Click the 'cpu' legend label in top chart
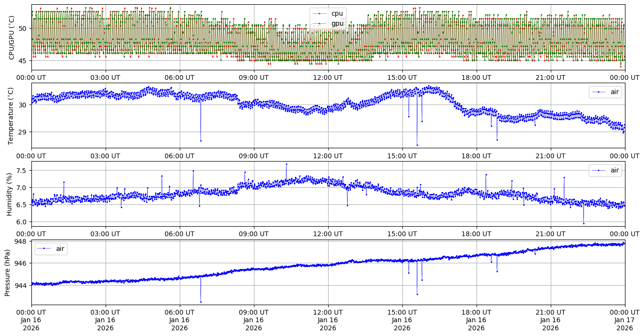 [x=337, y=13]
